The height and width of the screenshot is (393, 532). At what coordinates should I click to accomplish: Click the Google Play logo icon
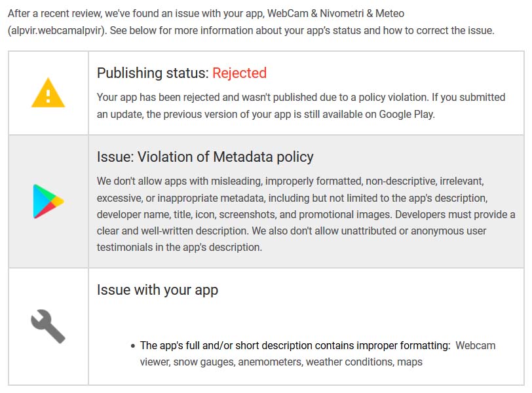pyautogui.click(x=48, y=201)
